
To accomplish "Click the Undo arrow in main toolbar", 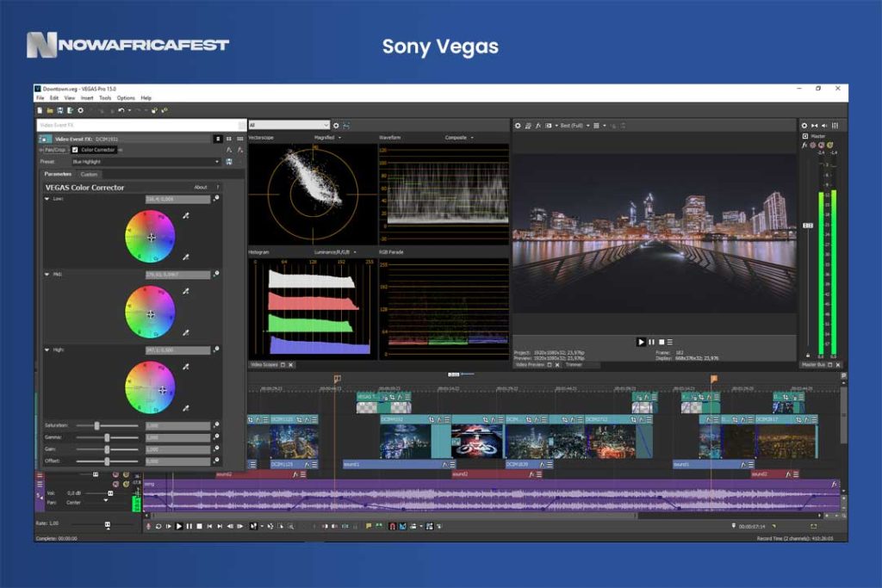I will coord(121,111).
